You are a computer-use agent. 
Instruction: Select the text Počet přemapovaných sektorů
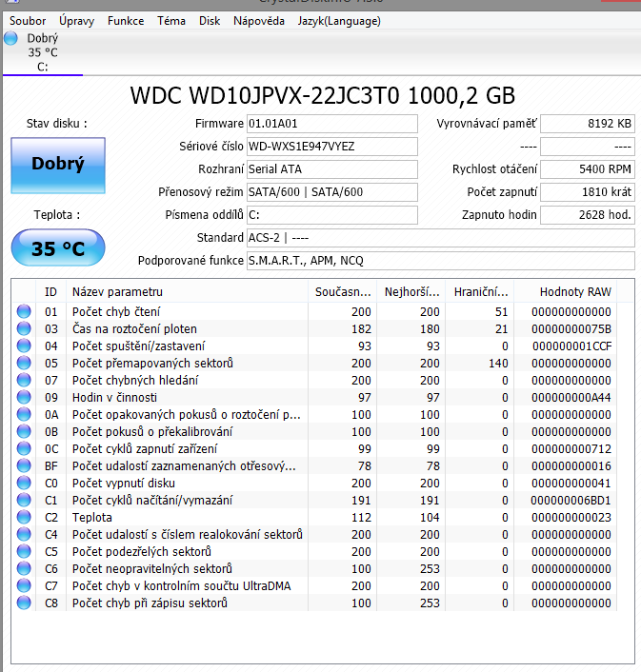(x=152, y=364)
